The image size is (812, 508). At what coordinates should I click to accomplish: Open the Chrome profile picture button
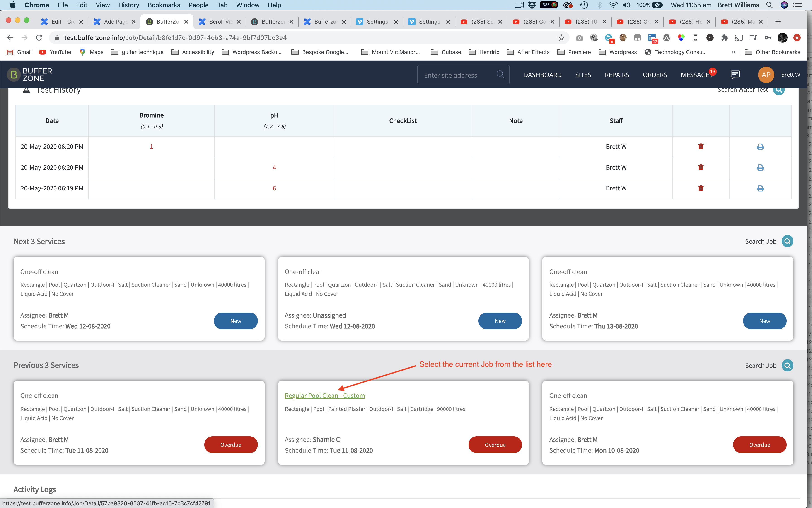pos(783,38)
